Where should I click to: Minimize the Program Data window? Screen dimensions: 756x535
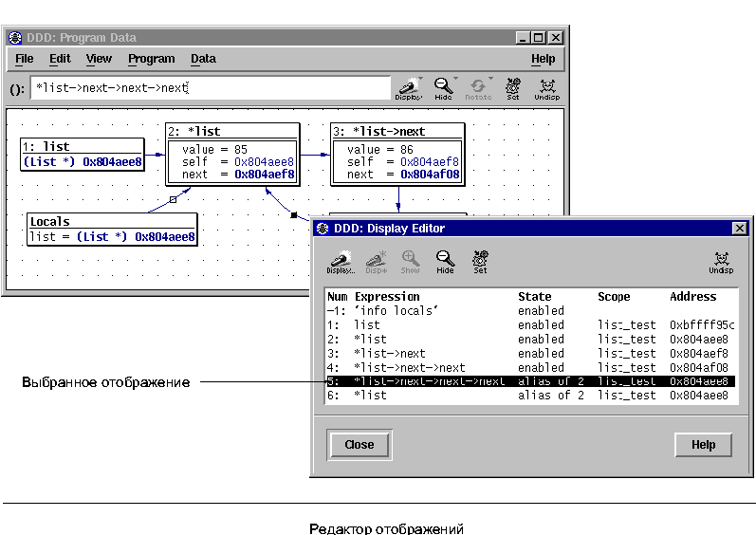(523, 38)
